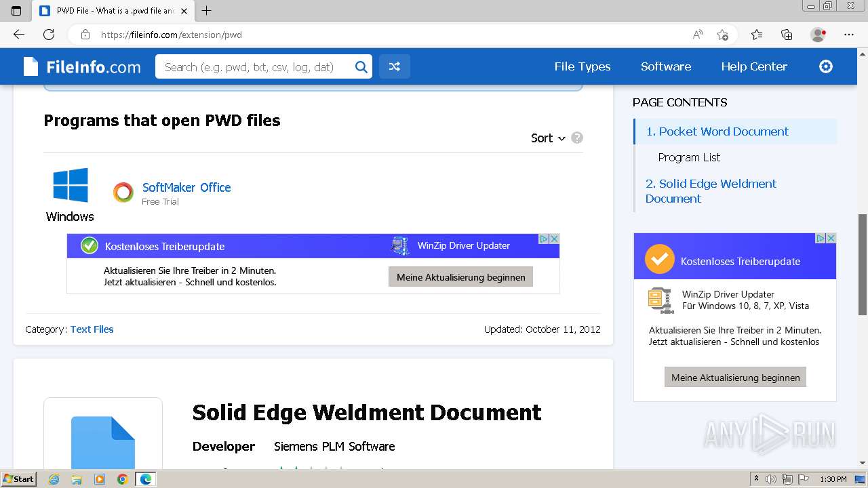Open the Help Center menu

pos(754,66)
